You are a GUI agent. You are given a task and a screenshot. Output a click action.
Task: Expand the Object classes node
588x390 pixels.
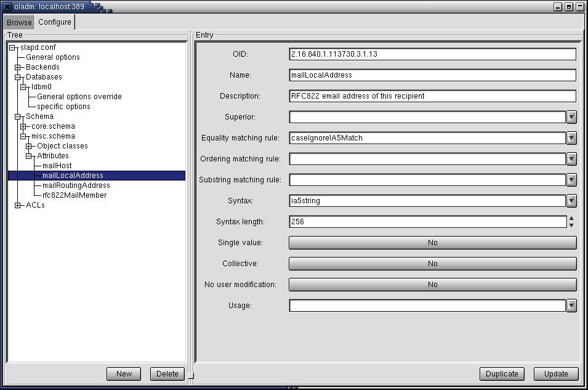[x=29, y=146]
